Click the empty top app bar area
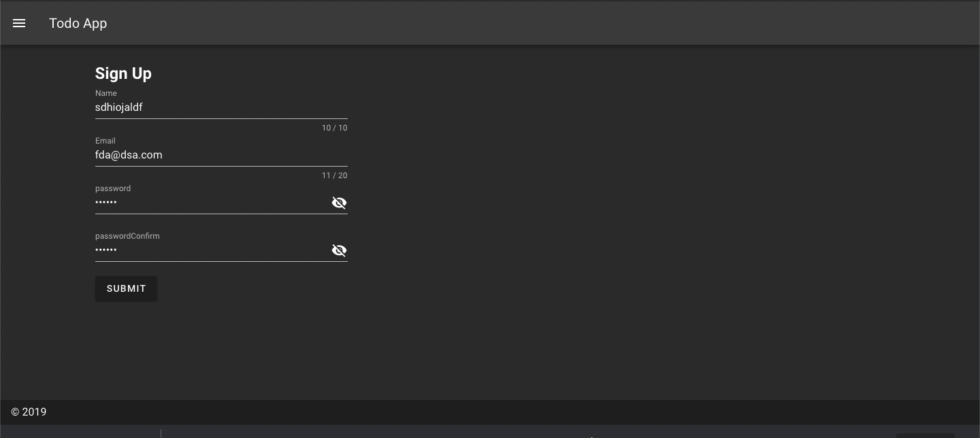This screenshot has width=980, height=438. pyautogui.click(x=544, y=23)
